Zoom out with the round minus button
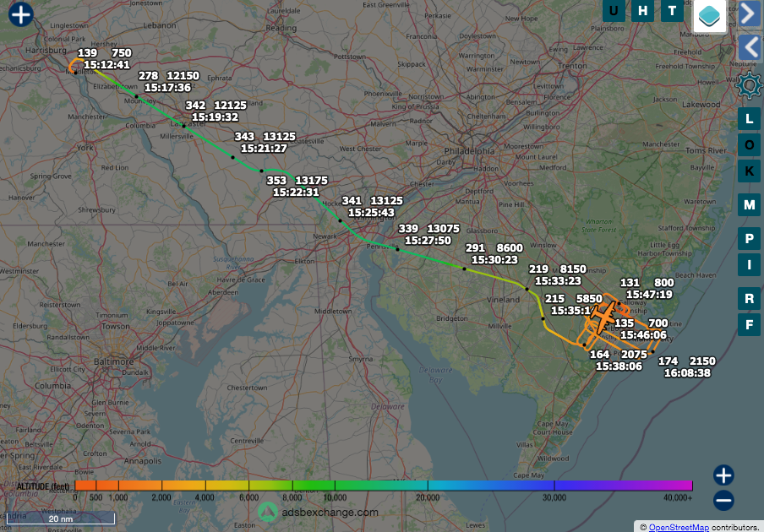Viewport: 764px width, 532px height. tap(723, 501)
